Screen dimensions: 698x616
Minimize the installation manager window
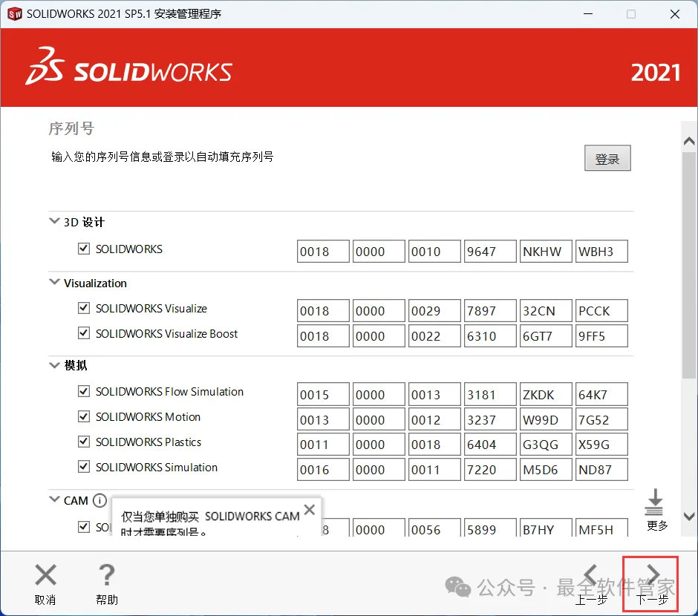[588, 14]
